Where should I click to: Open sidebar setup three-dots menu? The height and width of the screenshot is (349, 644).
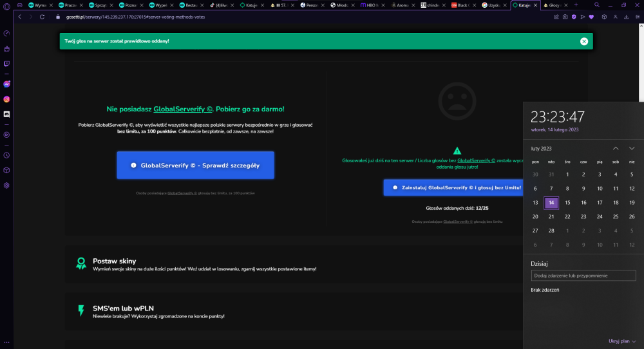(x=6, y=342)
